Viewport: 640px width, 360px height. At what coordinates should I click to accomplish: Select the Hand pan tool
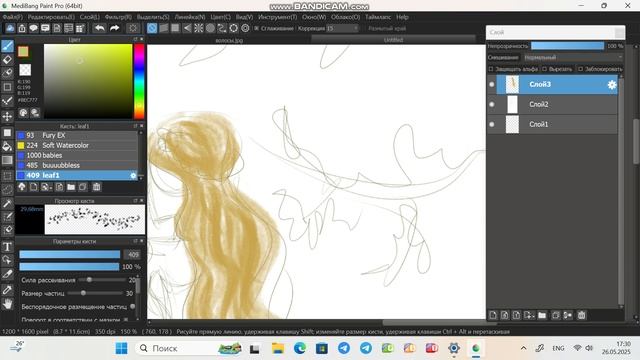coord(7,304)
